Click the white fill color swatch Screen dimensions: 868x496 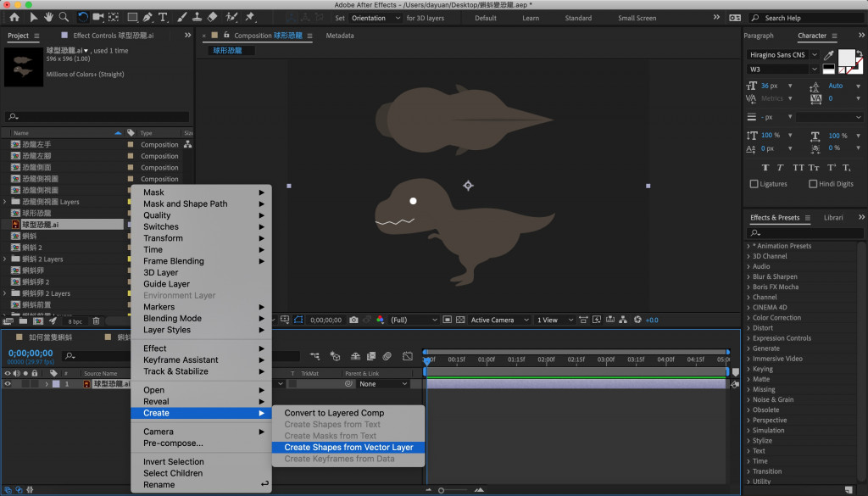(x=846, y=58)
